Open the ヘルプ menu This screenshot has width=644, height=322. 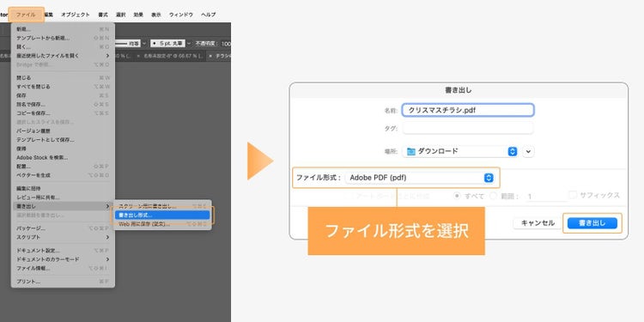(x=209, y=15)
